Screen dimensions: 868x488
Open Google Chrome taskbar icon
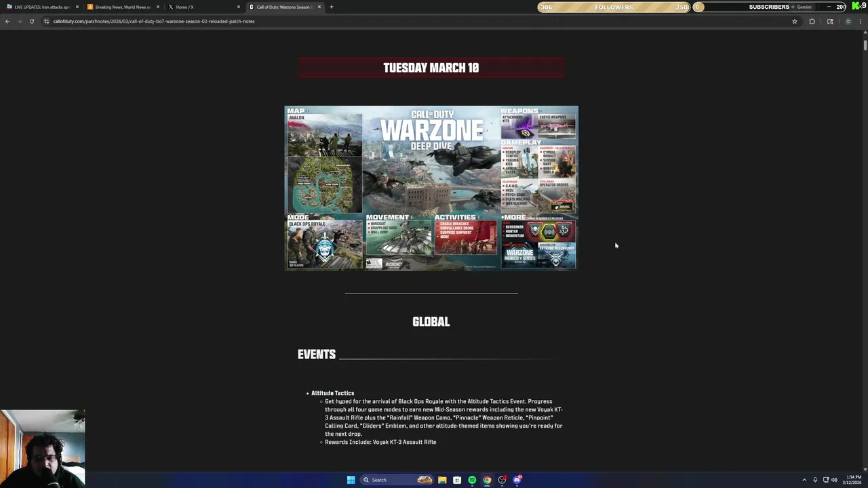click(x=487, y=480)
